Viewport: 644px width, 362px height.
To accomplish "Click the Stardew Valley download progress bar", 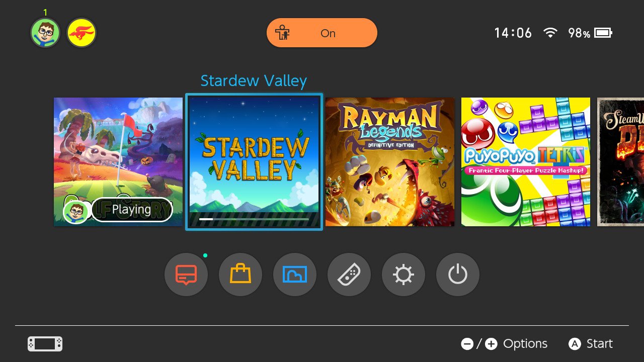I will [254, 219].
